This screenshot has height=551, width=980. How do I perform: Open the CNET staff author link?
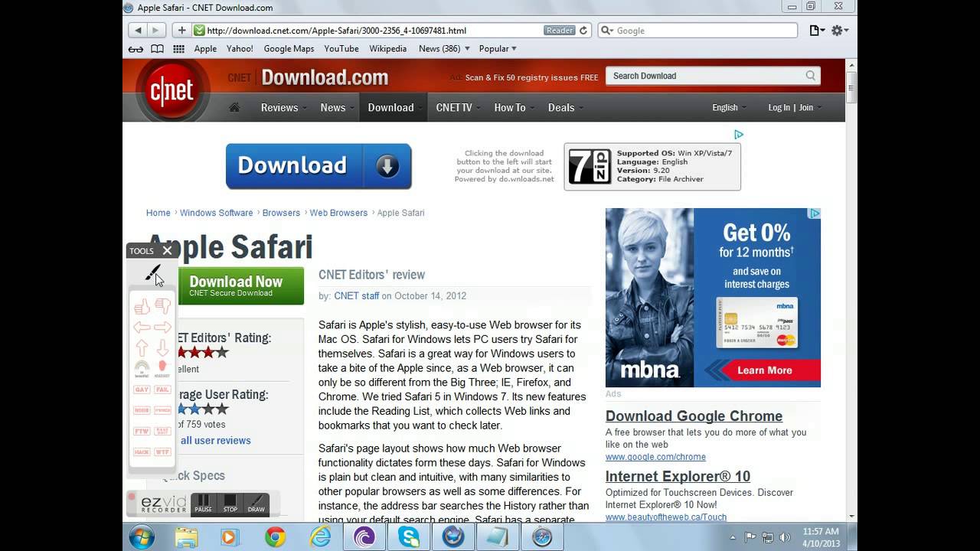pyautogui.click(x=357, y=296)
